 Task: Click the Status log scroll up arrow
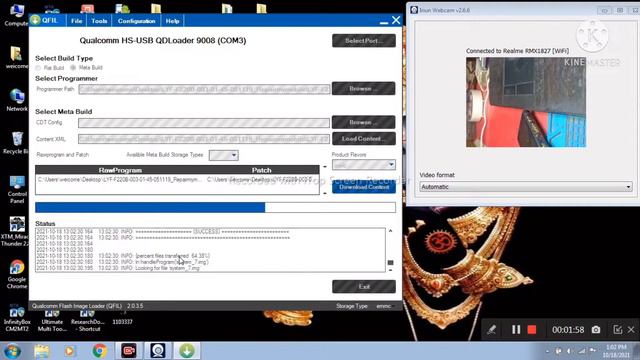coord(391,231)
